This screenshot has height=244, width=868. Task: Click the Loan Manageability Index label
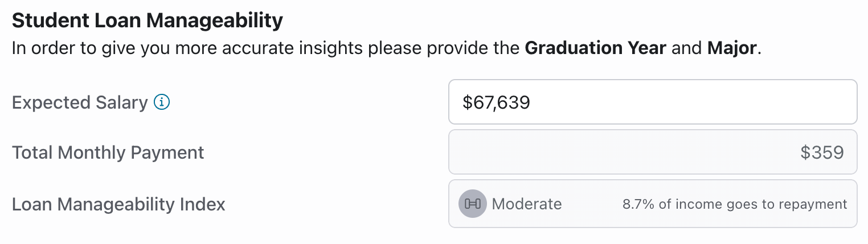pyautogui.click(x=118, y=204)
